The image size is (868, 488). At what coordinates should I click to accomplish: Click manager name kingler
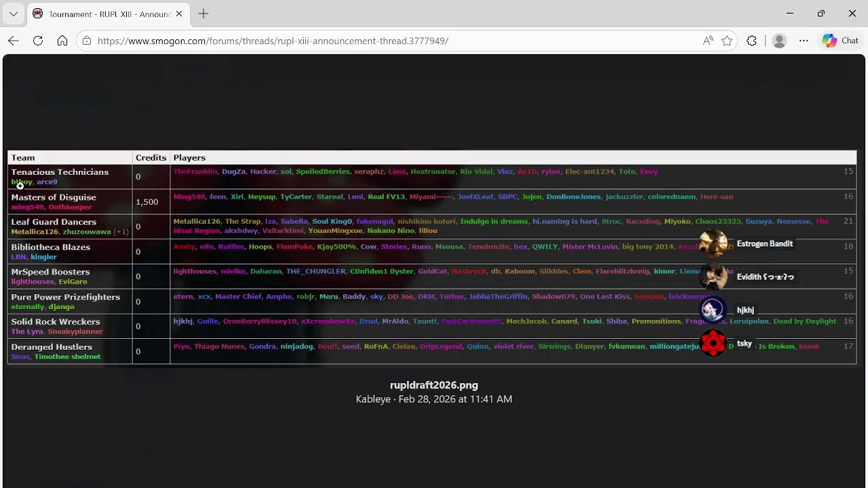43,257
